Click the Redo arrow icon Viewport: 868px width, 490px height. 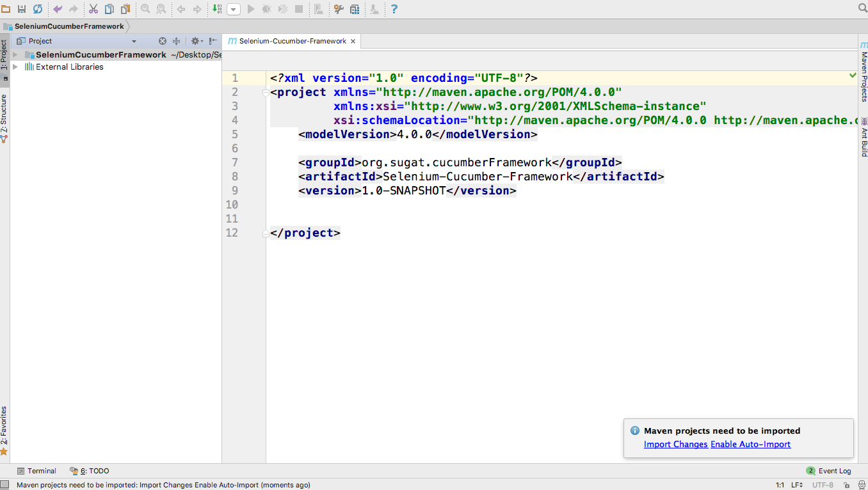[x=74, y=9]
